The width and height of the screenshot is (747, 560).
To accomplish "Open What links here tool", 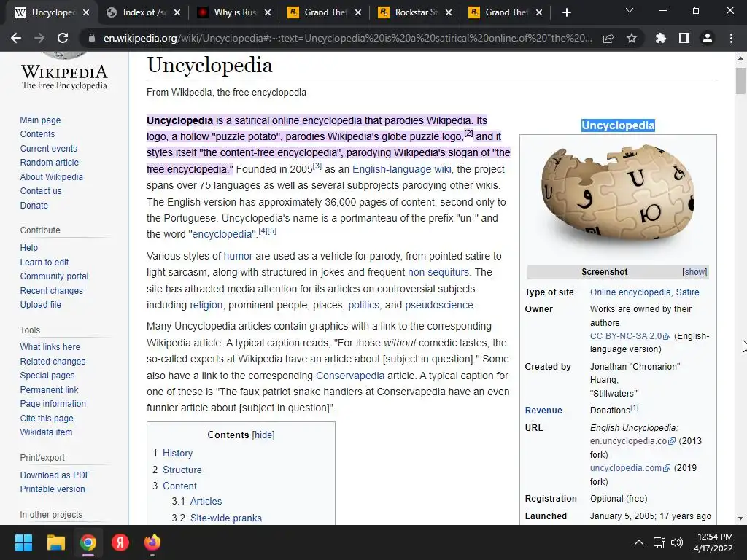I will click(x=50, y=346).
